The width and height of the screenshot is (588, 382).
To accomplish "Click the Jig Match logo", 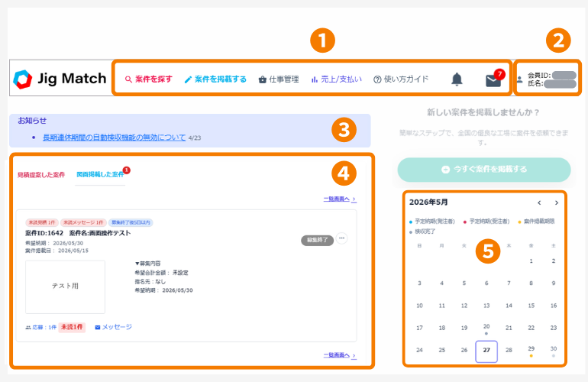I will tap(60, 79).
